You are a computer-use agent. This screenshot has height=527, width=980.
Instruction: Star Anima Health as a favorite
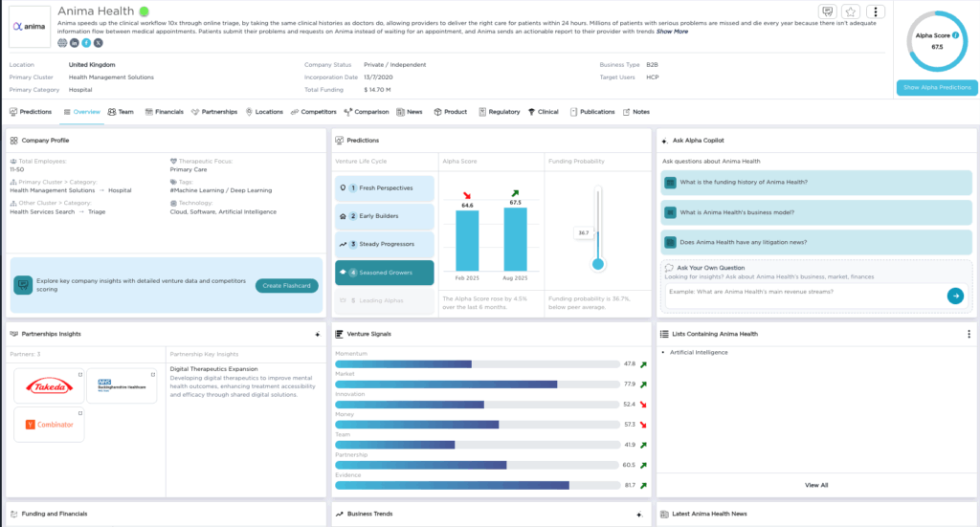point(851,11)
